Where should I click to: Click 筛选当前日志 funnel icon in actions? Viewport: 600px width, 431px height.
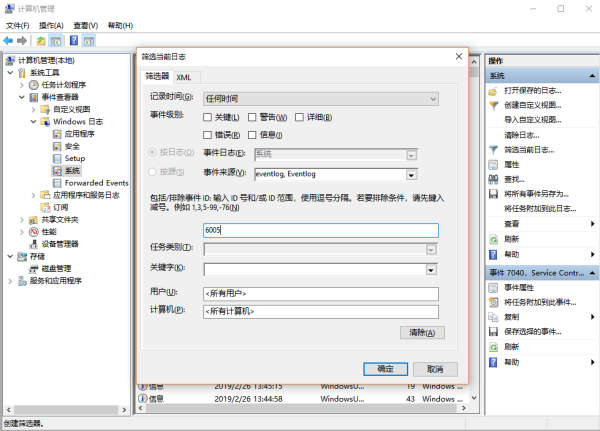tap(494, 150)
